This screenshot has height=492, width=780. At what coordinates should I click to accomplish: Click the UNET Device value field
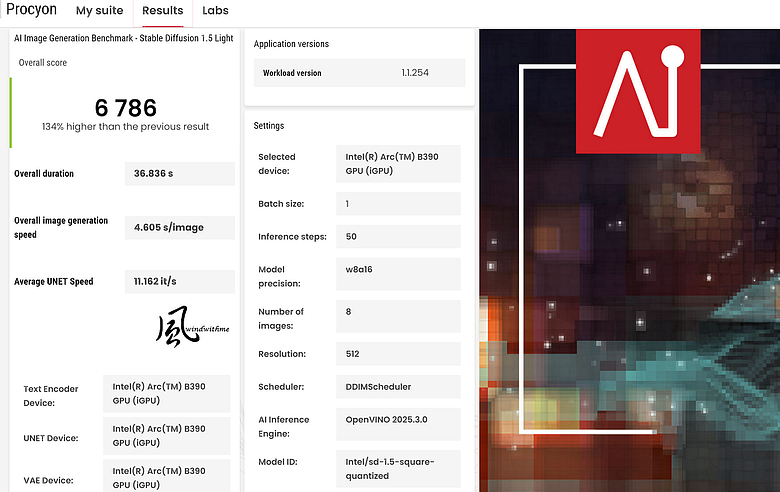click(167, 436)
